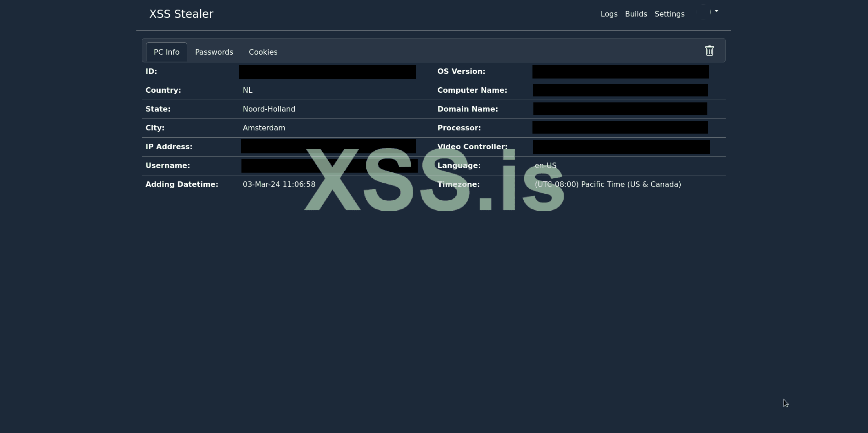
Task: Click the Computer Name: label
Action: pos(472,90)
